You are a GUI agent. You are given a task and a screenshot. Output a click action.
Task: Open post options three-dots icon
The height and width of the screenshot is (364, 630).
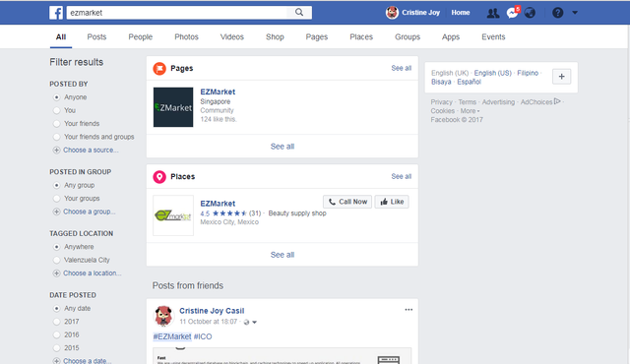pyautogui.click(x=409, y=310)
